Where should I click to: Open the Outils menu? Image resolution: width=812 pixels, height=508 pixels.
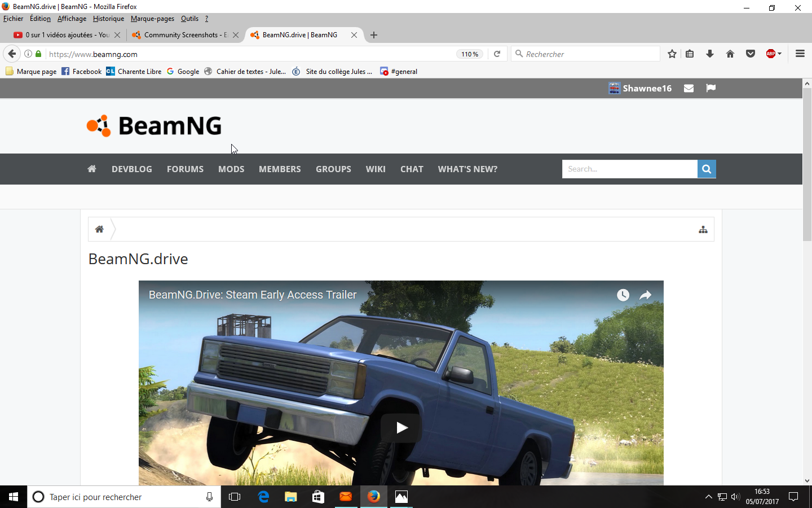pyautogui.click(x=189, y=19)
